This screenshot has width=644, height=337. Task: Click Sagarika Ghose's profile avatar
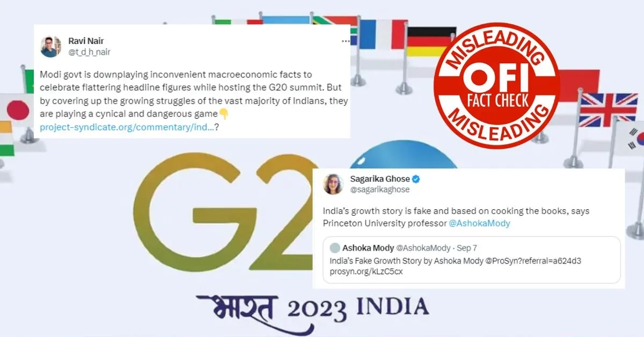point(333,184)
